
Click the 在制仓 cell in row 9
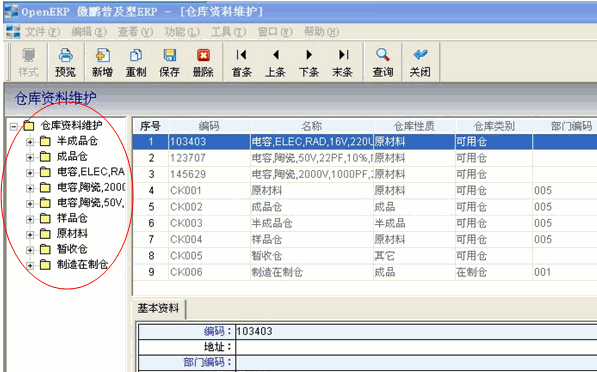tap(494, 272)
